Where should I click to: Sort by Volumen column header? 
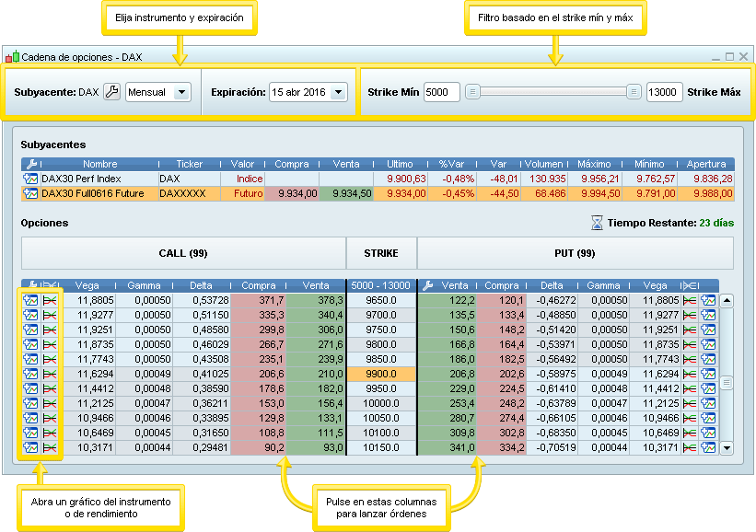point(543,164)
